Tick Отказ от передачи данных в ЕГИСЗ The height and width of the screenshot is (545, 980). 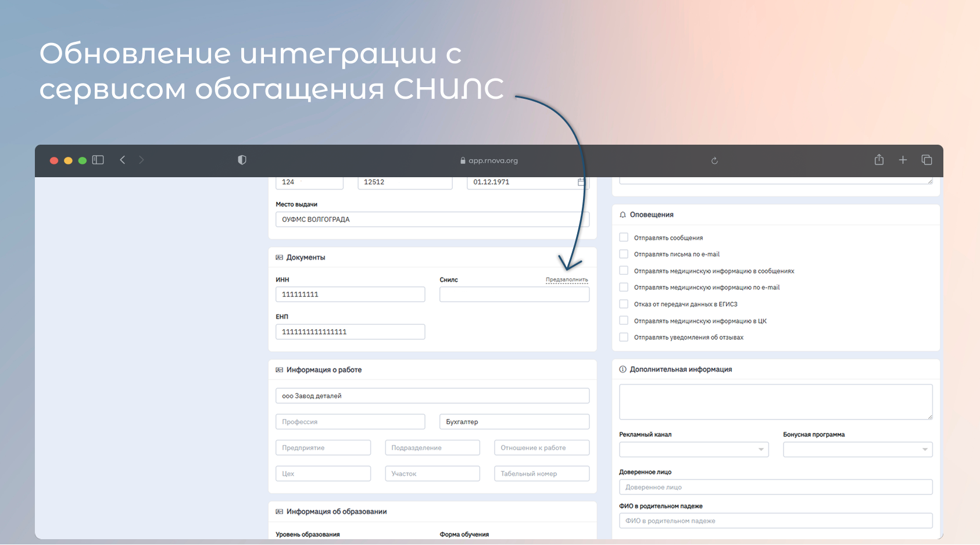point(624,304)
